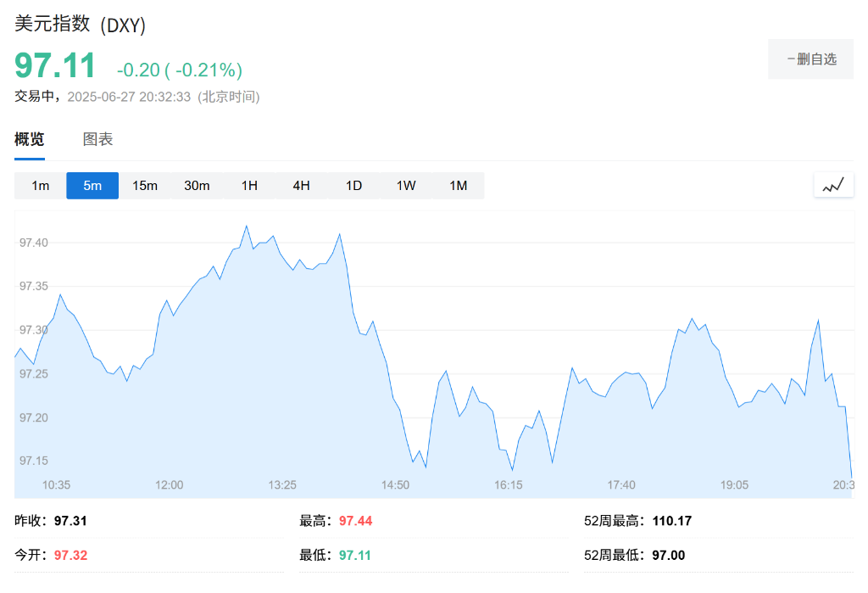This screenshot has width=868, height=593.
Task: Select the 最高 97.44 value
Action: click(x=355, y=521)
